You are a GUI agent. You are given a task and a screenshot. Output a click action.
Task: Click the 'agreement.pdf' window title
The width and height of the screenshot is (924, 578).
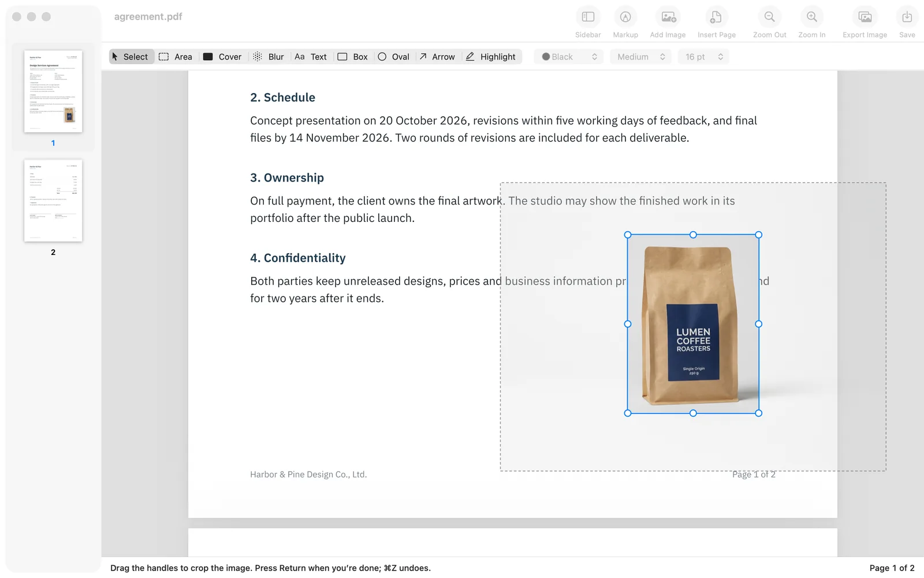pyautogui.click(x=148, y=17)
